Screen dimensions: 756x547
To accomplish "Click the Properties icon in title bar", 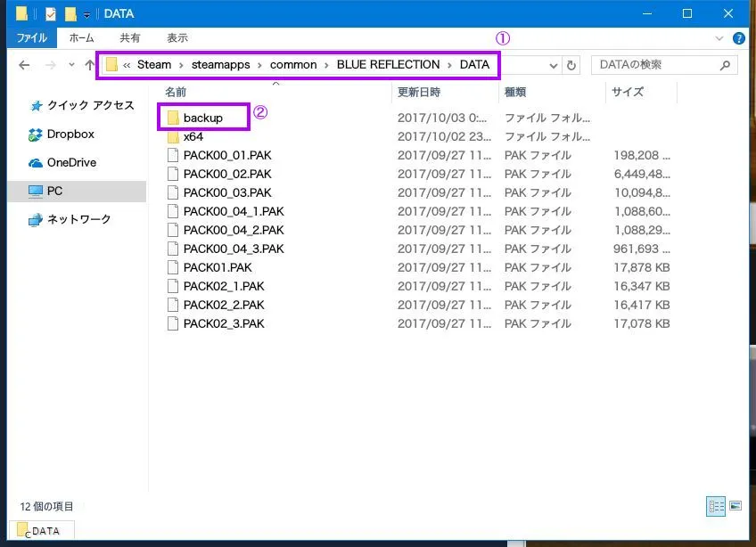I will tap(51, 14).
